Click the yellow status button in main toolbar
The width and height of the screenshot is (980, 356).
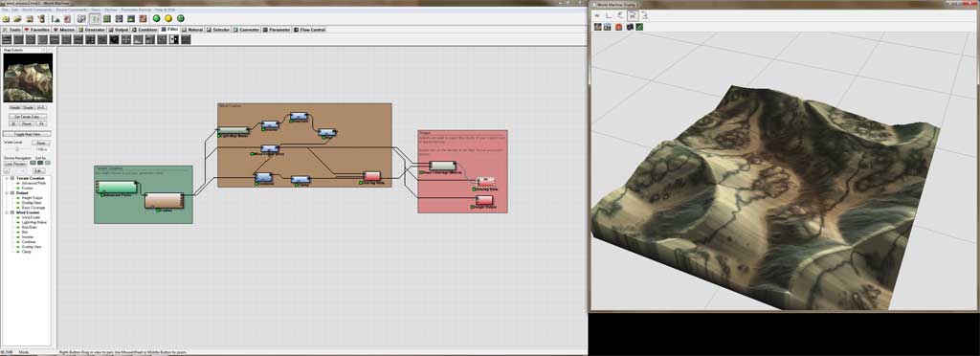(x=168, y=19)
